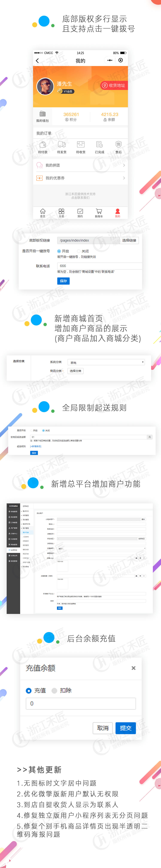Click 取消 in 充值余额 dialog
Image resolution: width=161 pixels, height=868 pixels.
[103, 728]
